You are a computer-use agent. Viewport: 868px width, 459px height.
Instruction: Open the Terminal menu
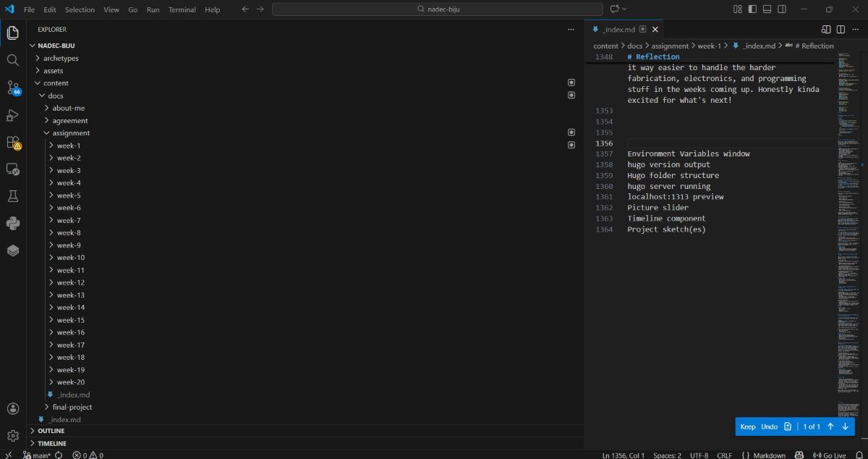182,9
